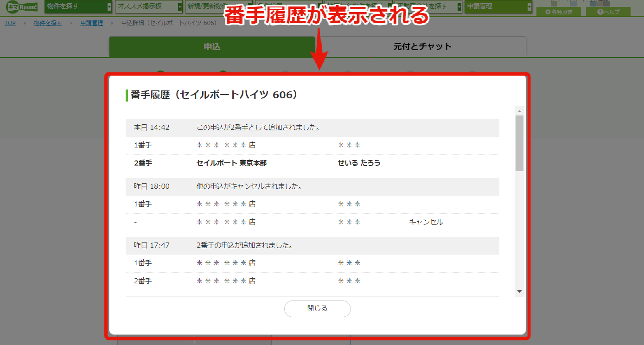The image size is (644, 345).
Task: Click the キマRoom! logo
Action: point(22,7)
